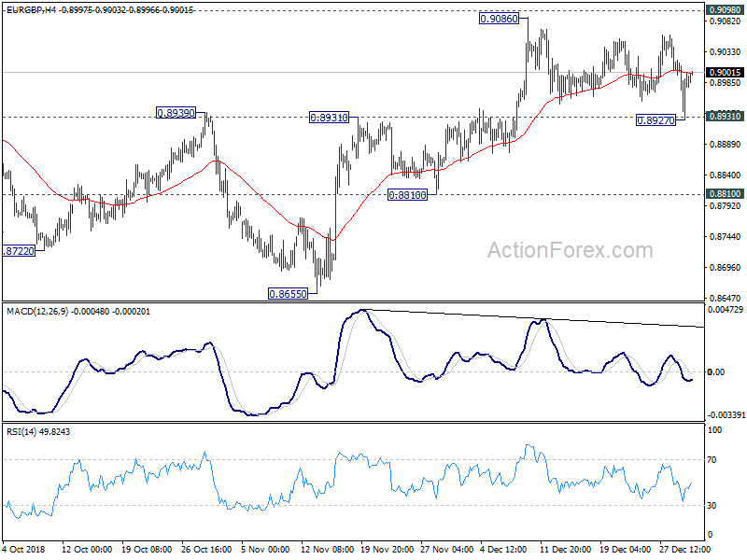This screenshot has width=747, height=560.
Task: Click the 12 Nov 08:00 date label
Action: (326, 549)
